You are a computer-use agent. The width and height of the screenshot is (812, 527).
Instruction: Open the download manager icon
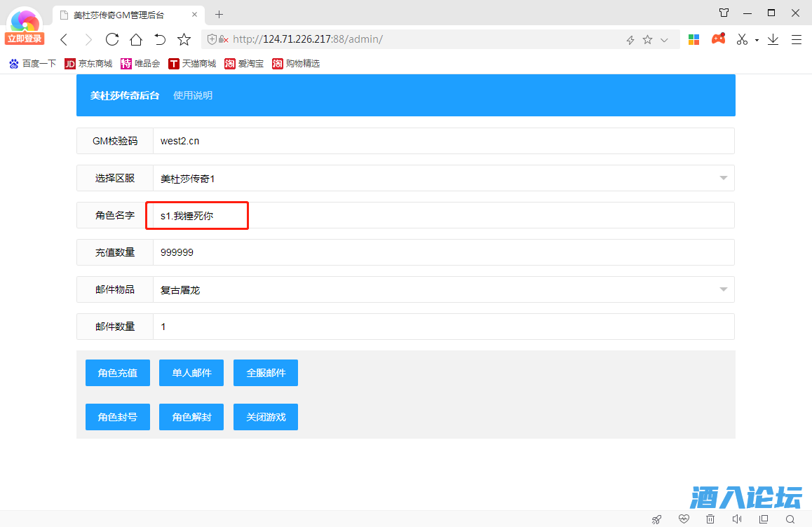(773, 39)
